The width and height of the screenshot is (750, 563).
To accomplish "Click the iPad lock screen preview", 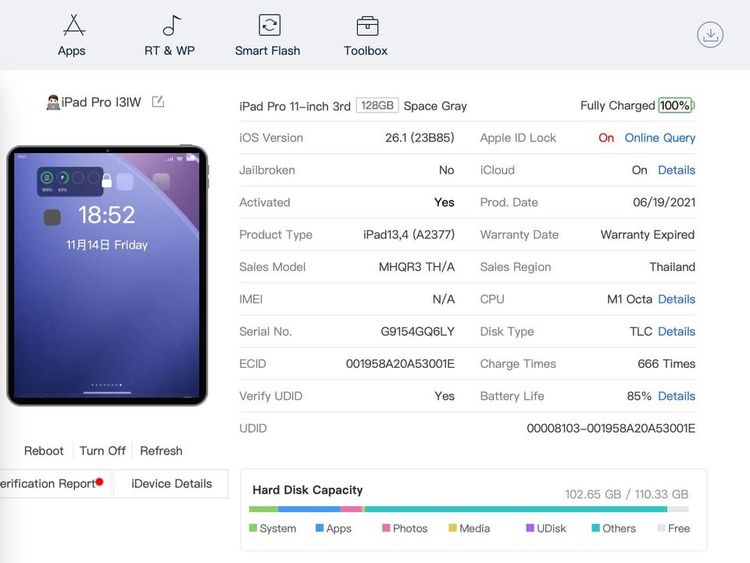I will 107,276.
